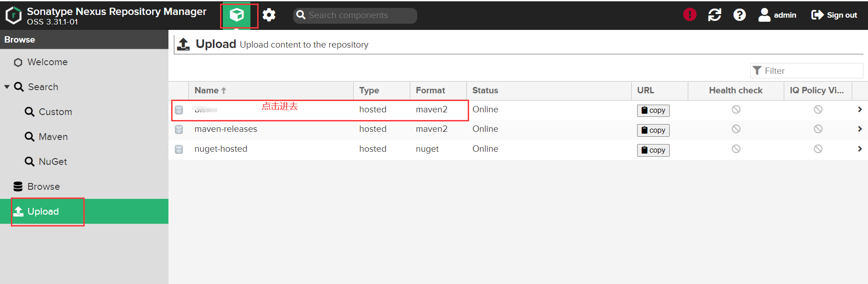Open the nuget-hosted row chevron
Viewport: 868px width, 284px height.
(x=859, y=149)
